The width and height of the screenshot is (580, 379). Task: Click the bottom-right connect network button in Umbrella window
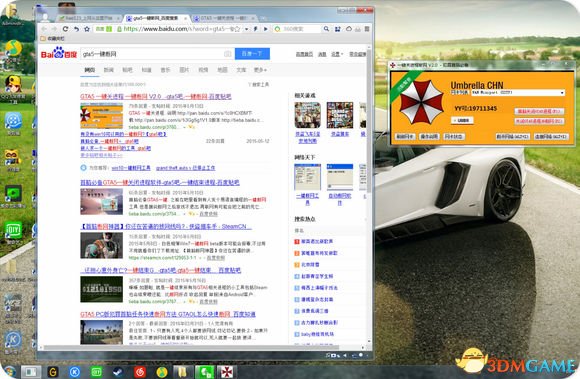pyautogui.click(x=551, y=136)
